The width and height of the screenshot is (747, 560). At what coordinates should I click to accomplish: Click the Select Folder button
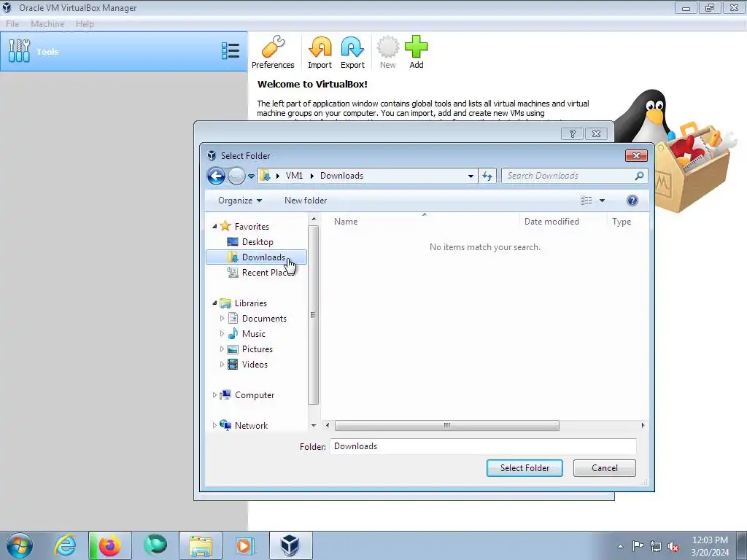point(525,468)
